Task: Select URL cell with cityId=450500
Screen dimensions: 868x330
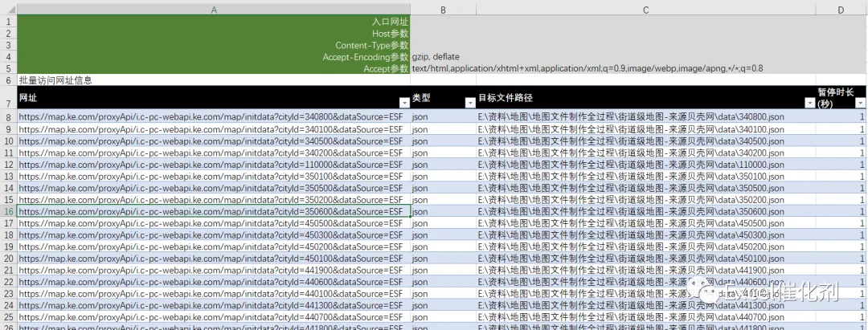Action: point(215,223)
